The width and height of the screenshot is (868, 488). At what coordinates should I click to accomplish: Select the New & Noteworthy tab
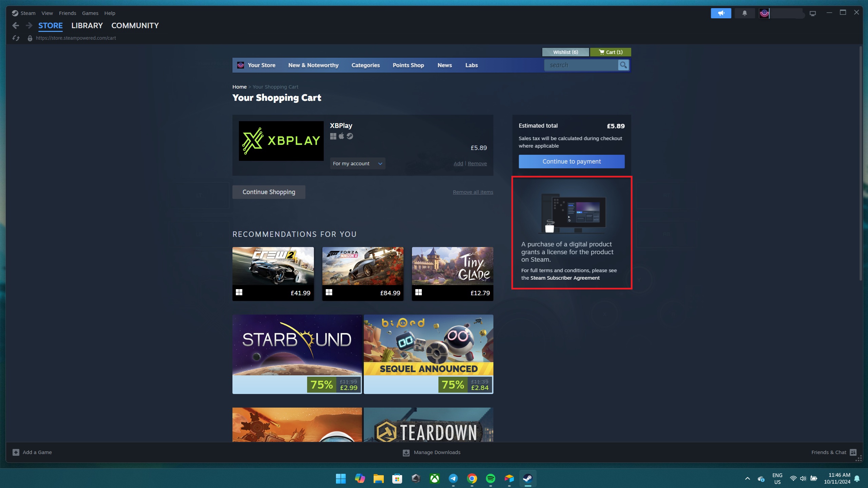pos(313,65)
